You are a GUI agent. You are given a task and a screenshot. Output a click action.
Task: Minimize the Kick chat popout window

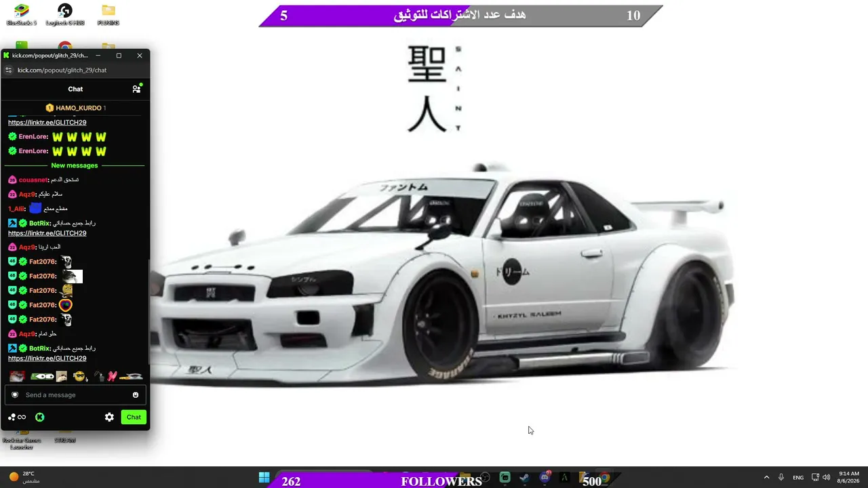point(98,56)
